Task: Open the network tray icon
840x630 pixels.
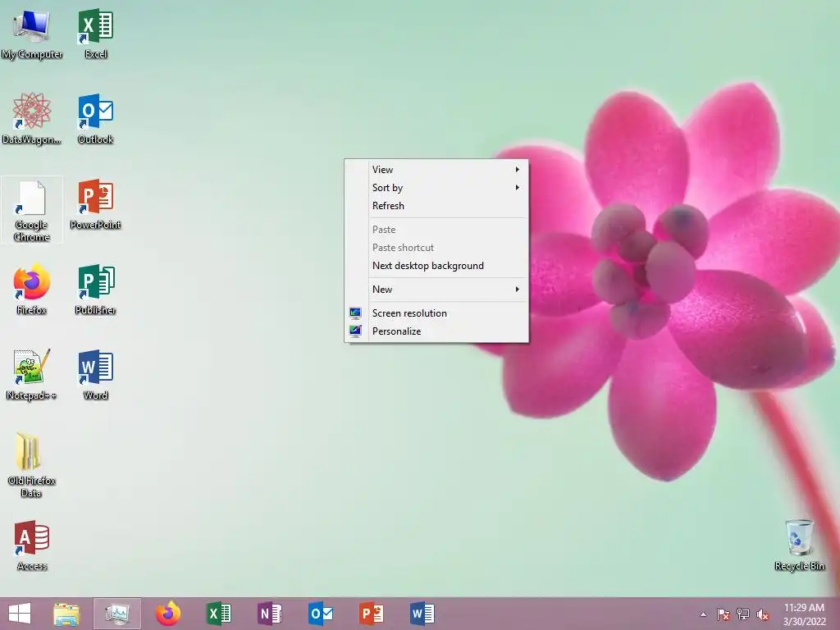Action: click(x=742, y=614)
